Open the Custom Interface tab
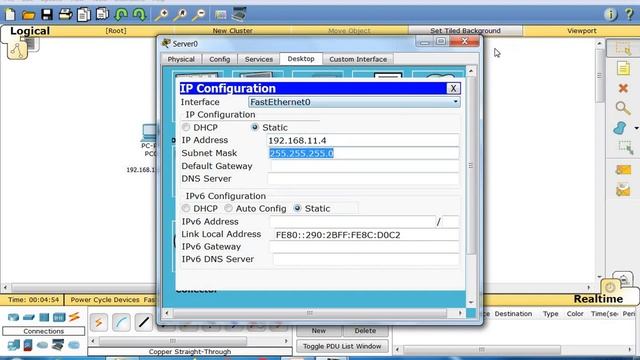Viewport: 640px width, 360px height. (358, 59)
